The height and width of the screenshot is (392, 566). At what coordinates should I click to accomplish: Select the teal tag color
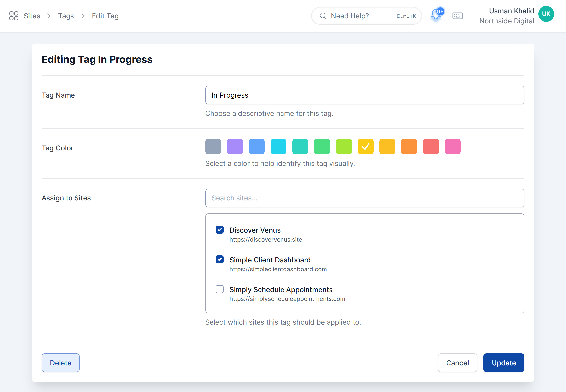pos(300,147)
